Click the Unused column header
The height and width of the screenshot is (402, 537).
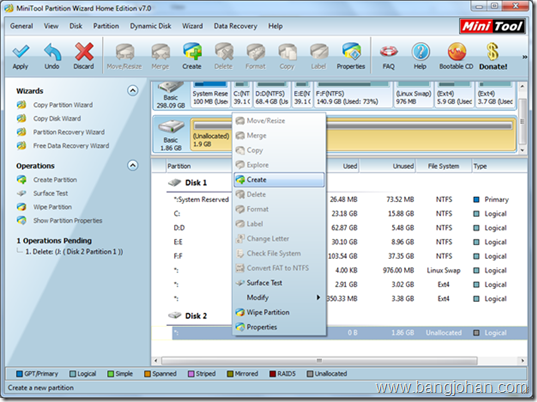click(x=387, y=166)
